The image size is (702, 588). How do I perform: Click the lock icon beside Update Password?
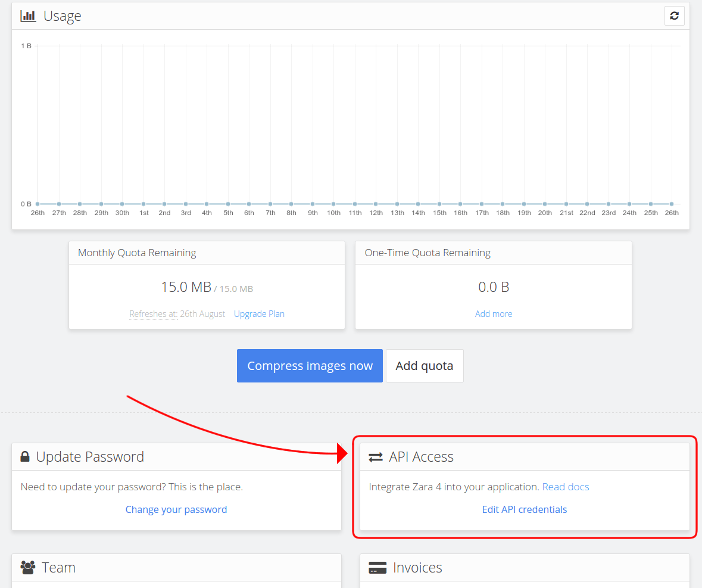pos(25,456)
